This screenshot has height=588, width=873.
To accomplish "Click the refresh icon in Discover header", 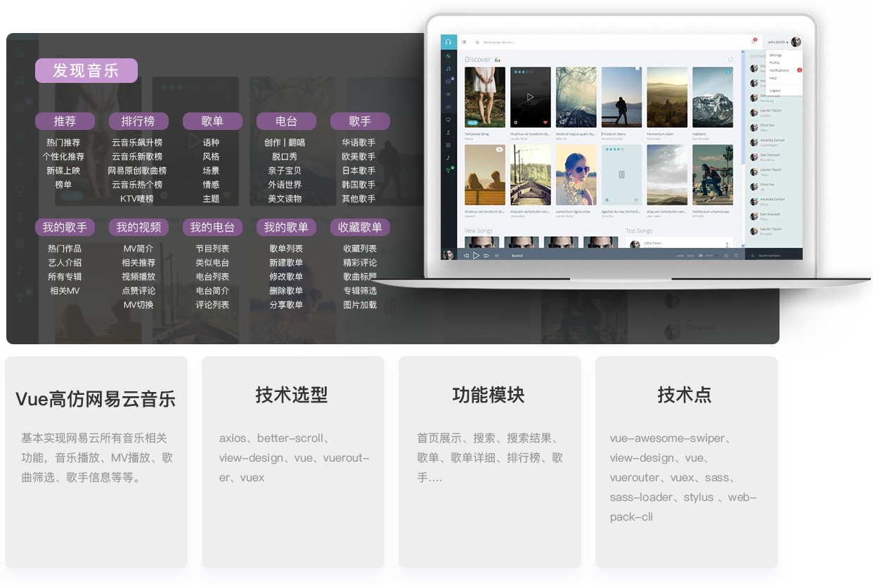I will coord(730,60).
